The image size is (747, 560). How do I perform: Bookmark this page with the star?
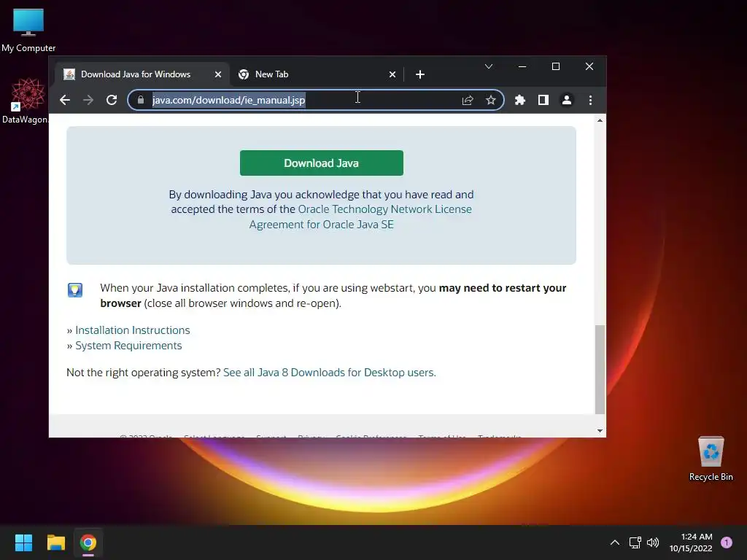pos(491,100)
